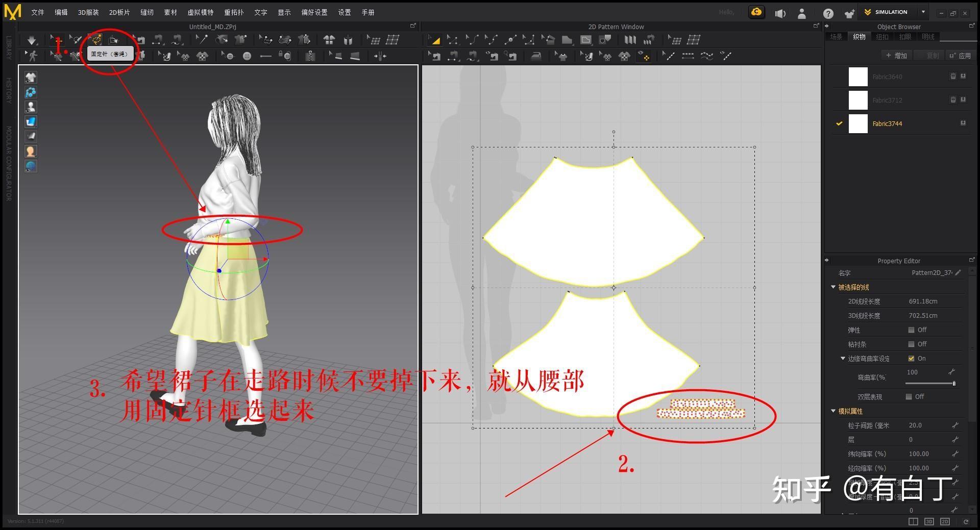
Task: Enable the 弹性 property checkbox
Action: pos(911,330)
